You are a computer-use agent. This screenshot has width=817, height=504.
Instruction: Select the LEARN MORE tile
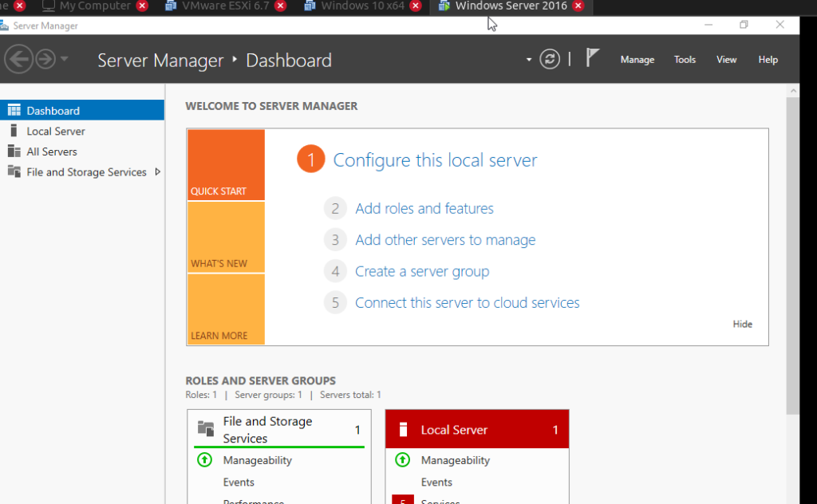pyautogui.click(x=226, y=309)
